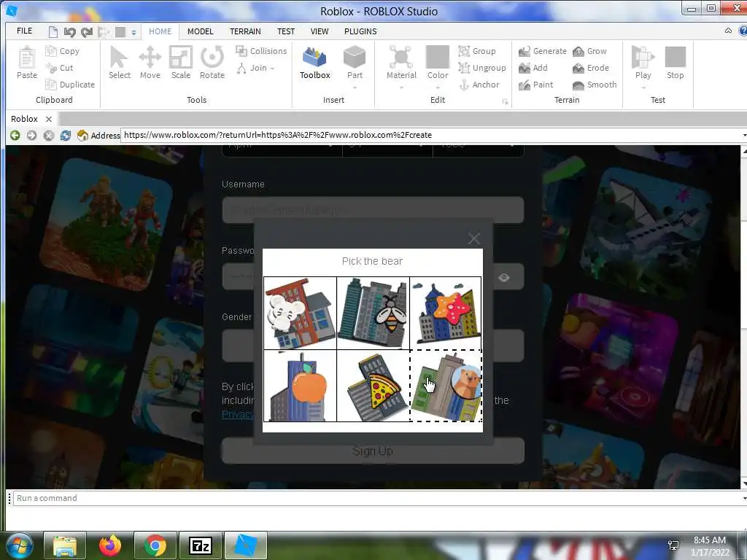Click Generate terrain
Screen dimensions: 747x560
click(543, 51)
